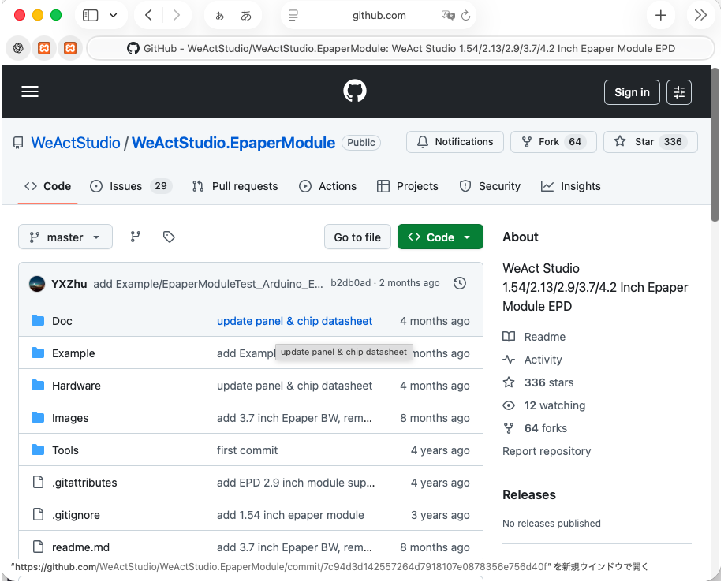The height and width of the screenshot is (582, 728).
Task: Switch to the Pull requests tab
Action: [235, 186]
